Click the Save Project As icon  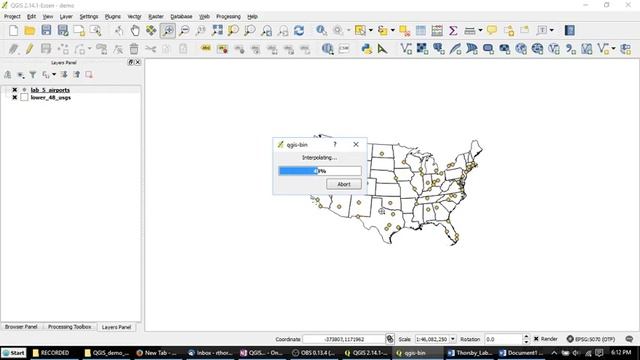[62, 31]
